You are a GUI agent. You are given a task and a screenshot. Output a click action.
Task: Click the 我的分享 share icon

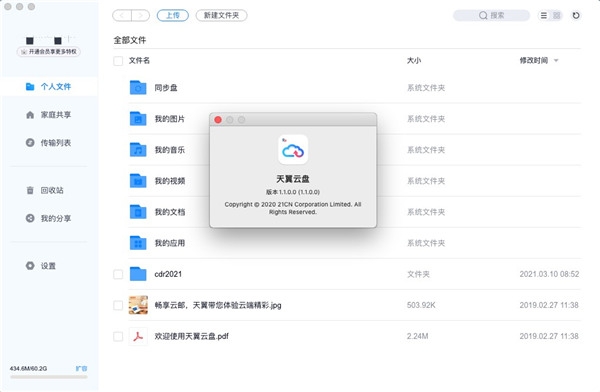(x=30, y=218)
